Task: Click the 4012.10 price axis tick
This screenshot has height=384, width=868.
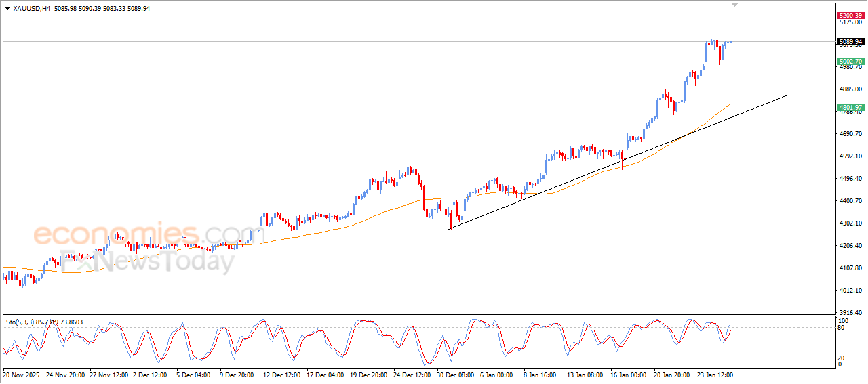Action: coord(850,291)
